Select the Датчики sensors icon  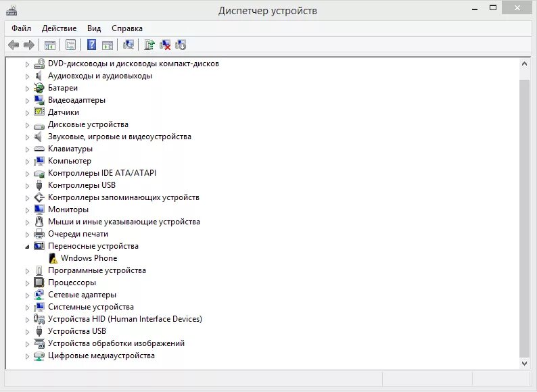pyautogui.click(x=39, y=112)
